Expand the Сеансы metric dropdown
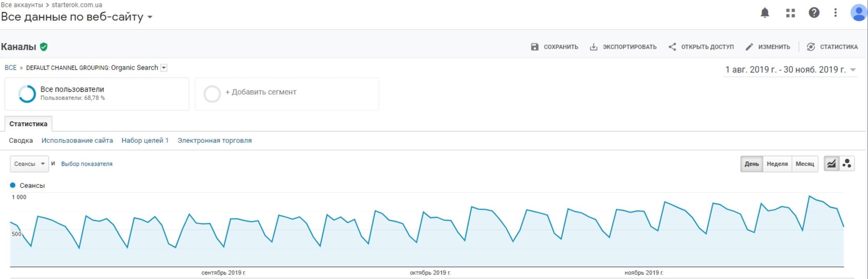 (x=29, y=164)
